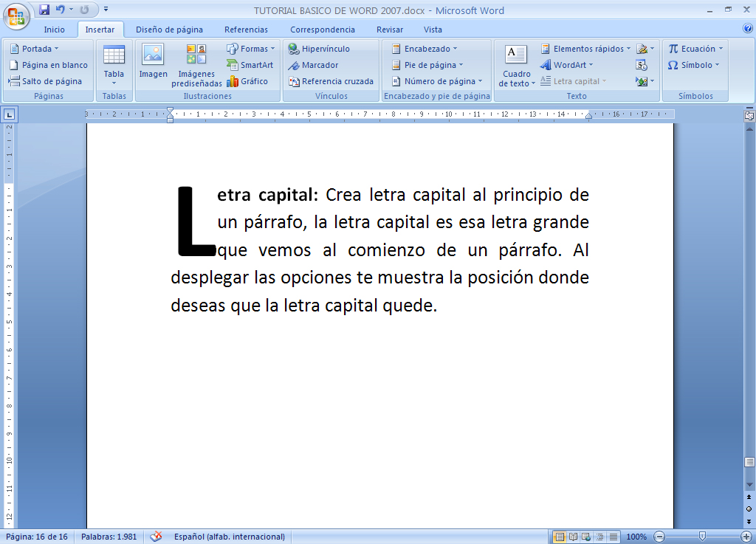
Task: Insert a chart with the Gráfico icon
Action: tap(250, 81)
